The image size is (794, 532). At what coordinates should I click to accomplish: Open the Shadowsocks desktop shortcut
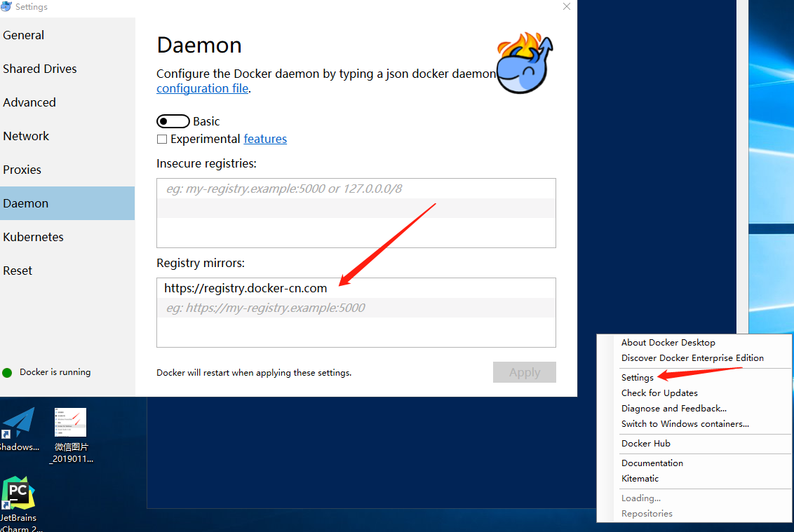[19, 429]
